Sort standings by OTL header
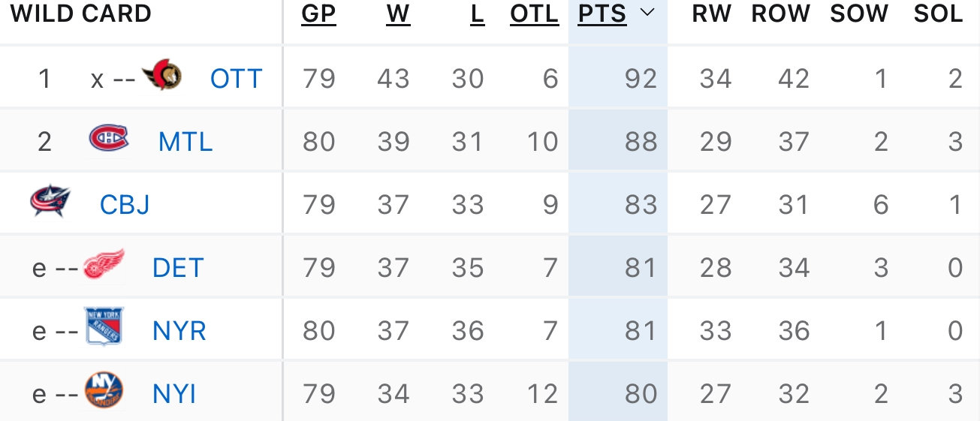This screenshot has width=980, height=421. (535, 14)
